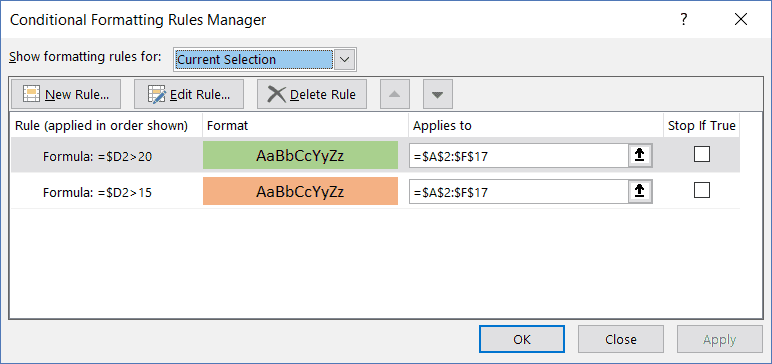Collapse range picker for $D2>20 rule
The height and width of the screenshot is (364, 772).
[x=640, y=156]
